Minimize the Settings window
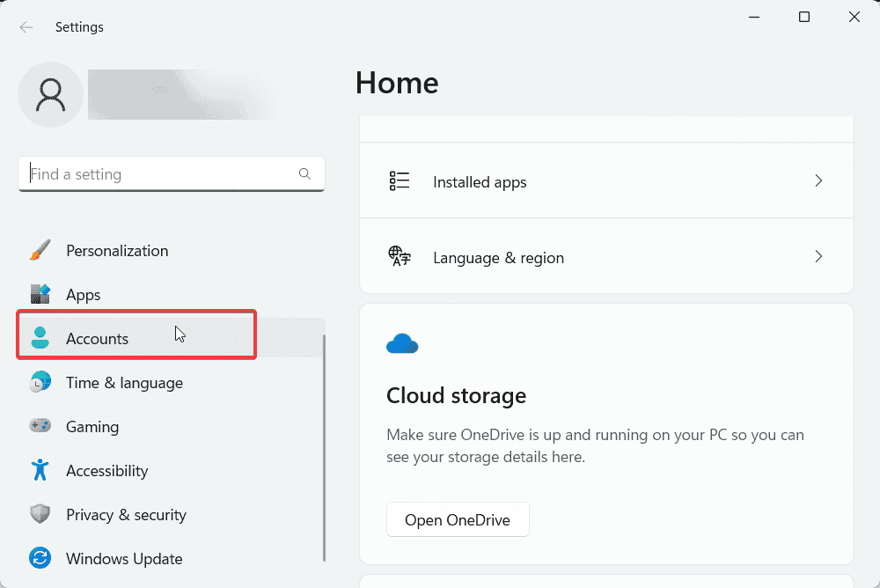 coord(754,18)
